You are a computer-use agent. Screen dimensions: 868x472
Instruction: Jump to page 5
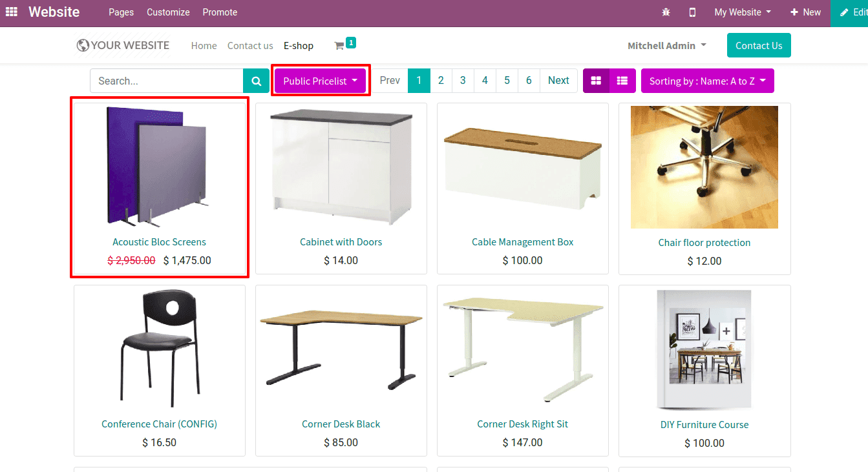(507, 80)
